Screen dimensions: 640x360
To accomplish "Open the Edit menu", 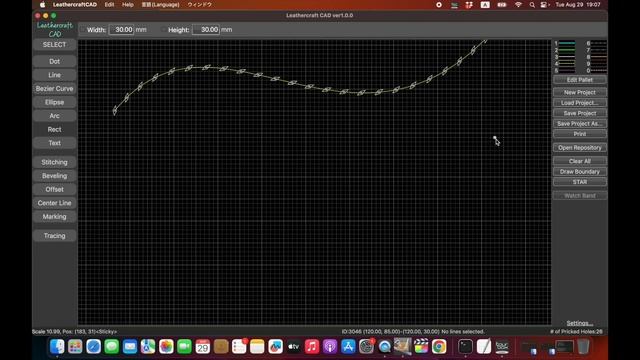I will (109, 4).
